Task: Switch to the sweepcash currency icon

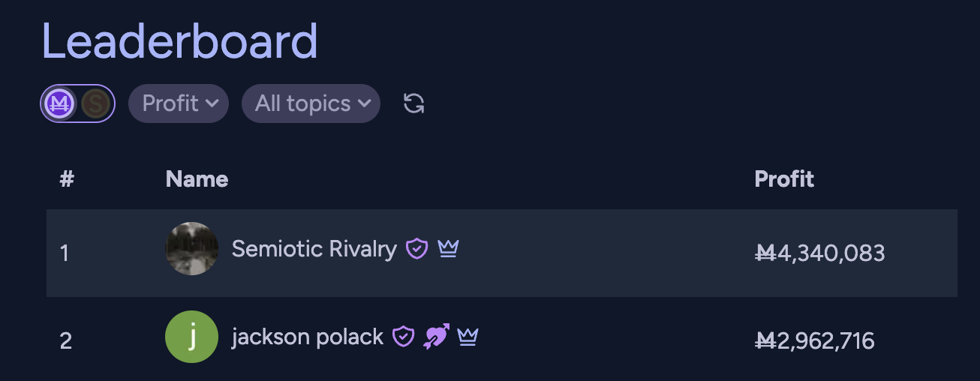Action: click(95, 103)
